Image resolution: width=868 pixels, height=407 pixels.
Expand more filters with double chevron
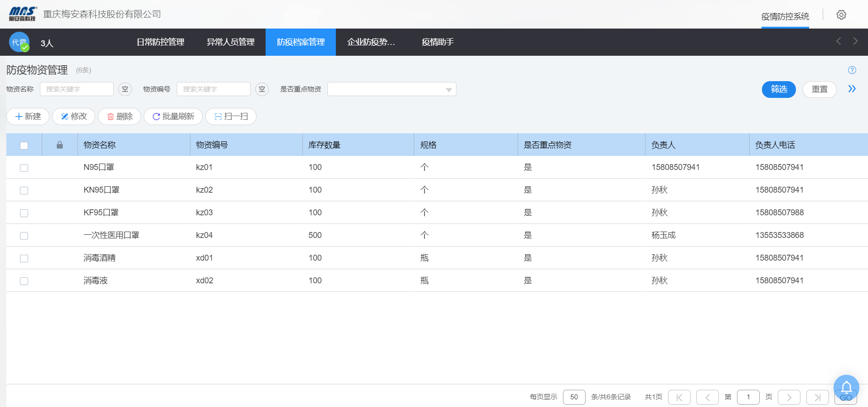(x=852, y=89)
